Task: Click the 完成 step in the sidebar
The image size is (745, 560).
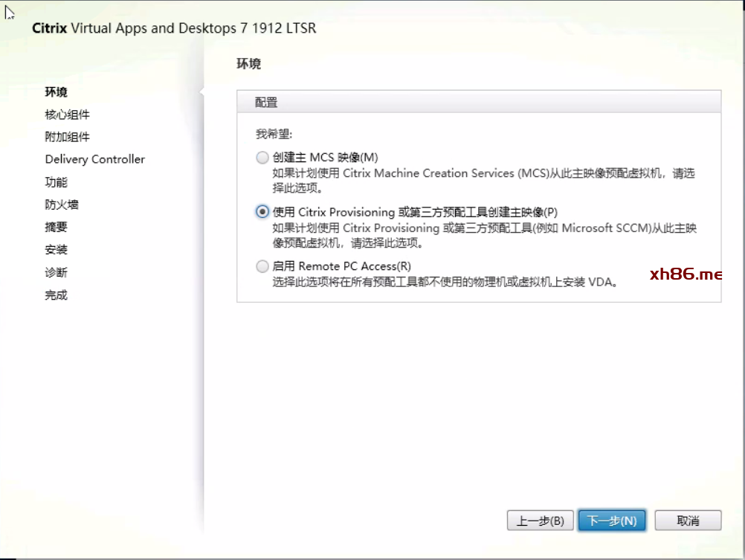Action: coord(57,295)
